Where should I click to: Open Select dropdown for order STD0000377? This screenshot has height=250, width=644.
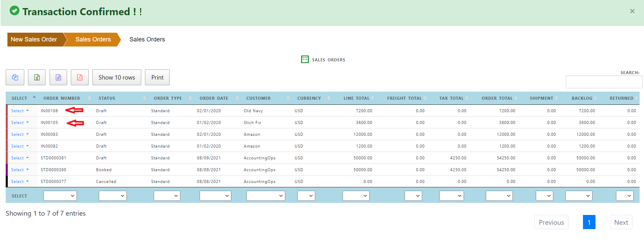[20, 182]
